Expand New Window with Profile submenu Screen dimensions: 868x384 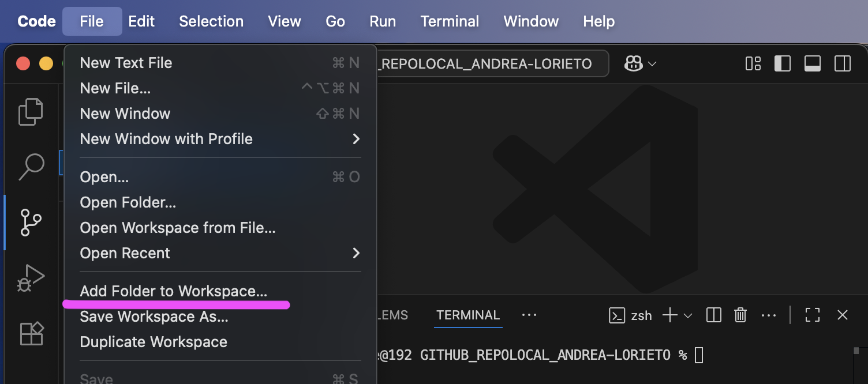click(356, 139)
